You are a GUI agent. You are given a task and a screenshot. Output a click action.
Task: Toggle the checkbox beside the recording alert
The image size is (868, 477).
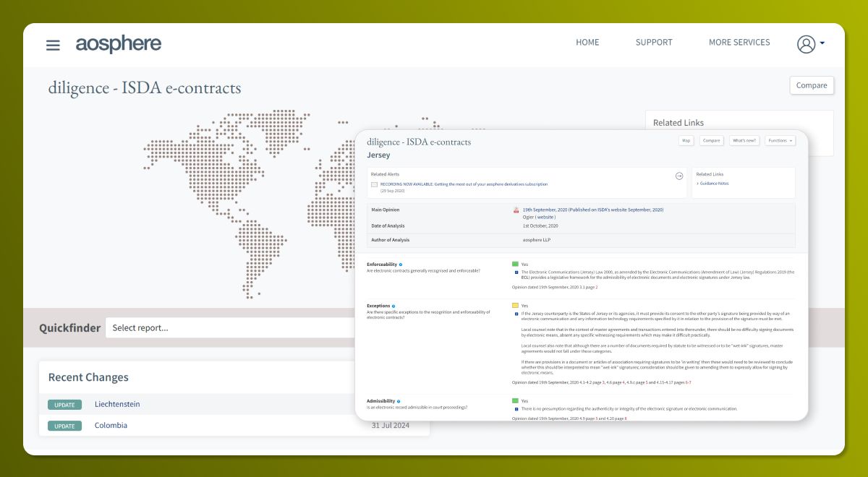[x=374, y=185]
